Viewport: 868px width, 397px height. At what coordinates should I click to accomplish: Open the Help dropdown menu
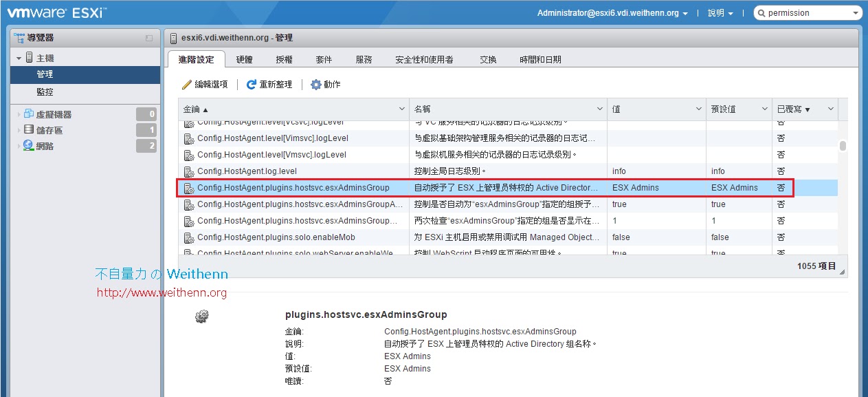(x=720, y=13)
